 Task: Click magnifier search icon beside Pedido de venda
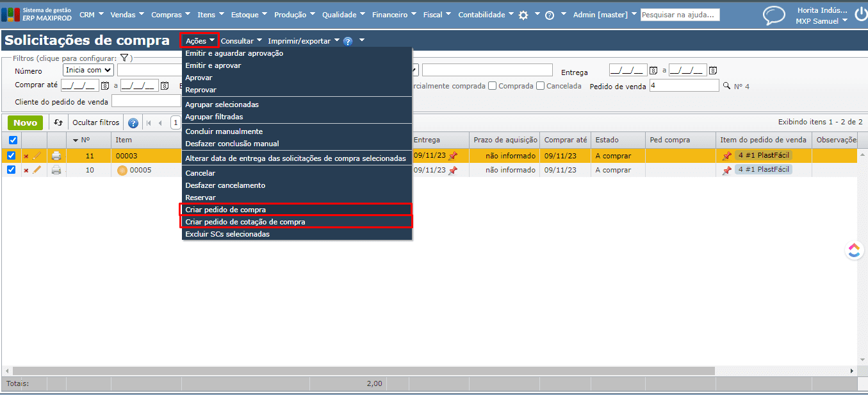pyautogui.click(x=726, y=85)
